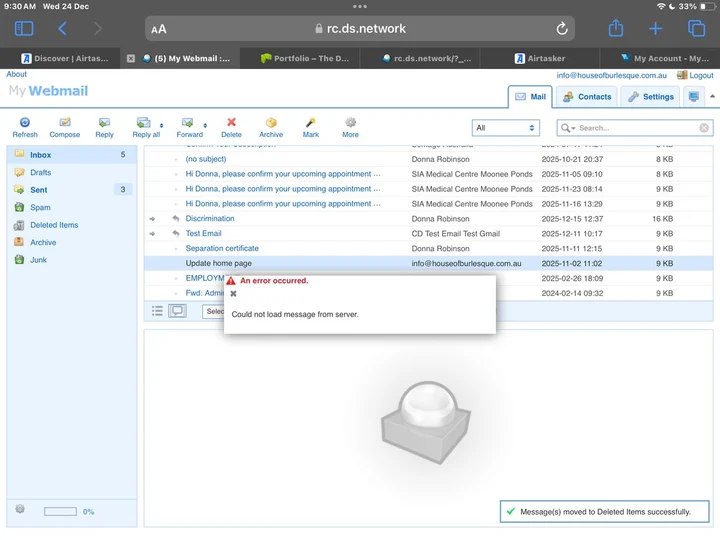Open the Settings tab

[x=651, y=97]
